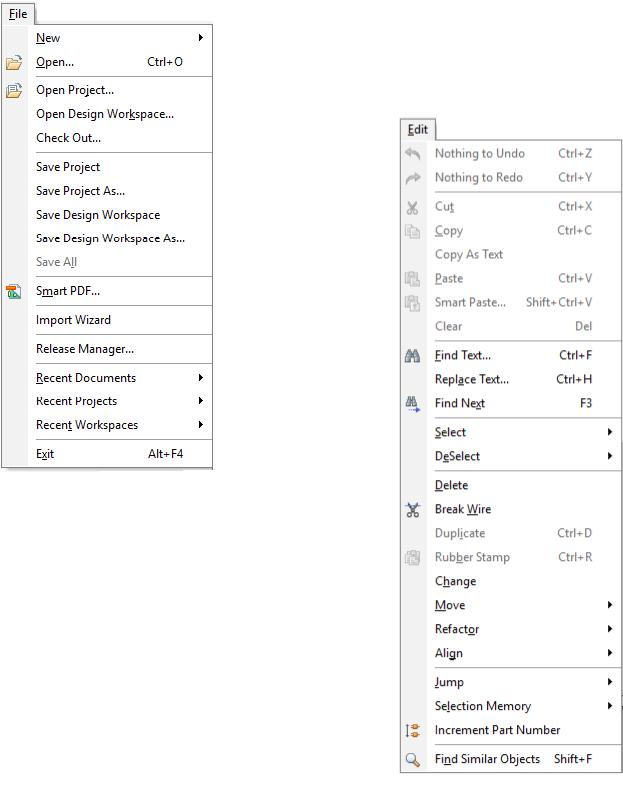Select Copy As Text entry
The width and height of the screenshot is (623, 812).
click(469, 254)
